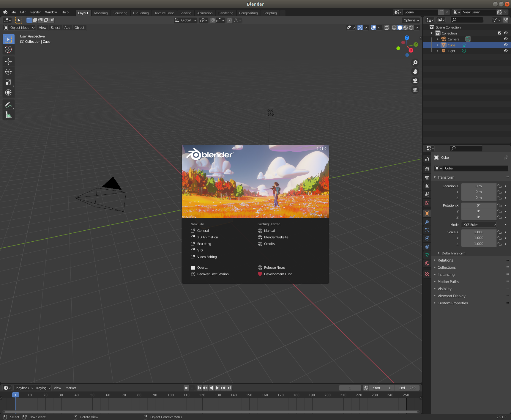
Task: Open the Render properties tab
Action: [427, 169]
